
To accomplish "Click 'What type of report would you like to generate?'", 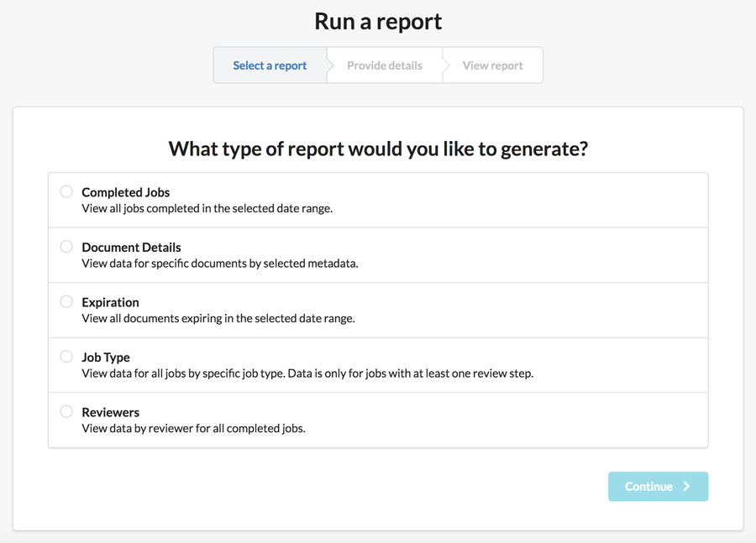I will (378, 149).
